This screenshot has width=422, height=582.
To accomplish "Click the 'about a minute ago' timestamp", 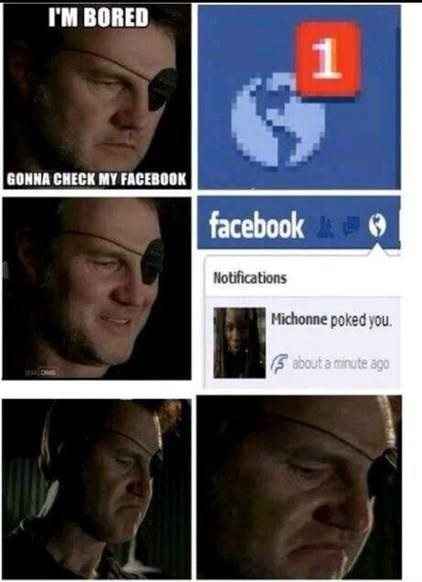I will click(x=341, y=364).
